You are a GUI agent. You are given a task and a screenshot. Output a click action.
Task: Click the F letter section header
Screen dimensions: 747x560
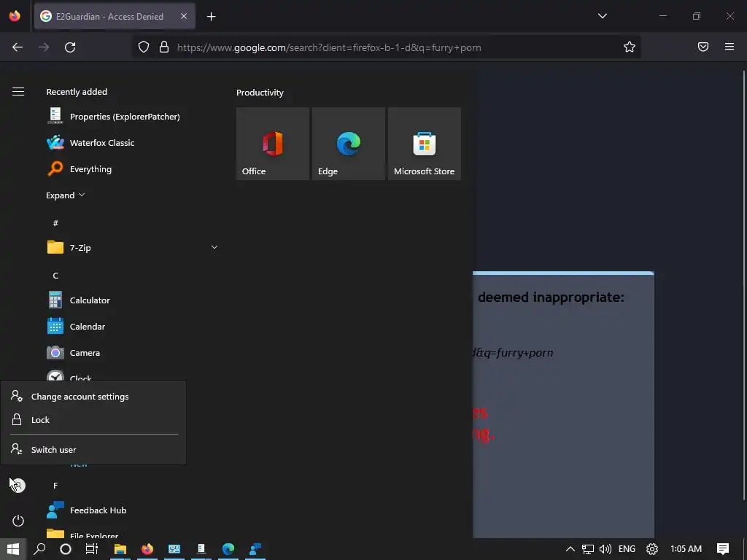pos(55,485)
